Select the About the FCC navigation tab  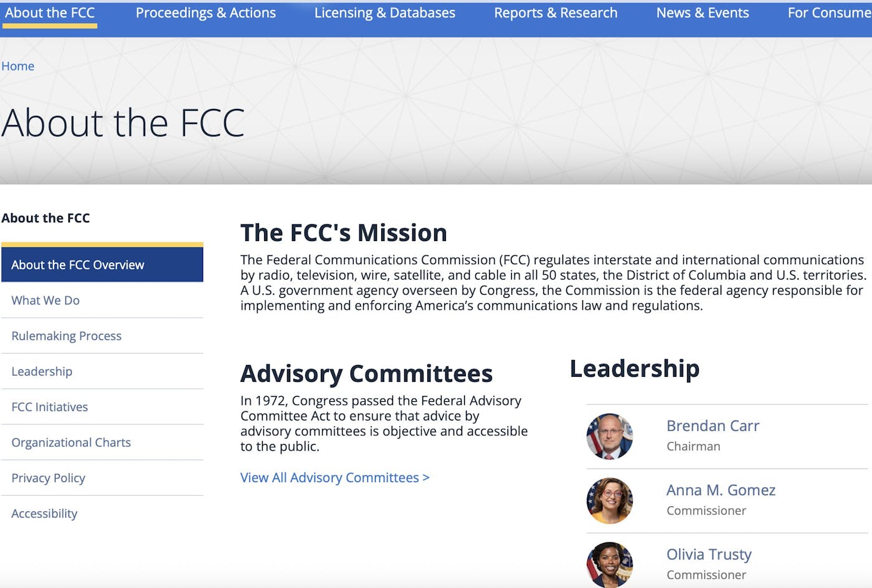[50, 12]
